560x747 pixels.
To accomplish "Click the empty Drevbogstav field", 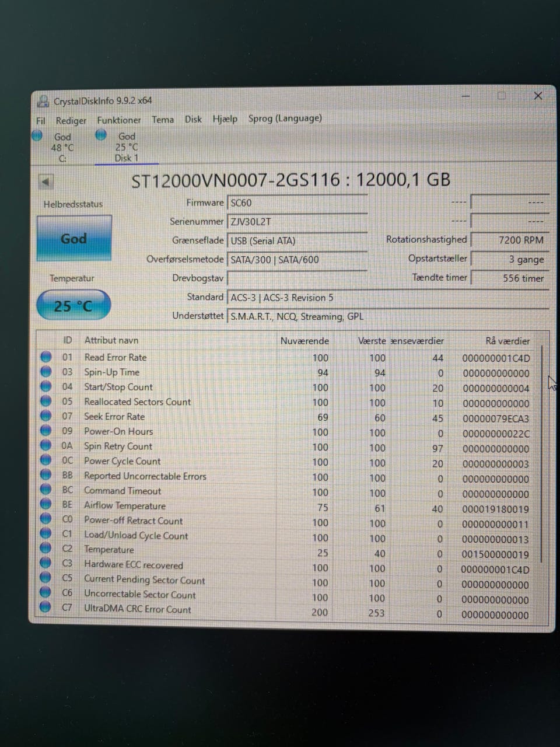I will [297, 278].
